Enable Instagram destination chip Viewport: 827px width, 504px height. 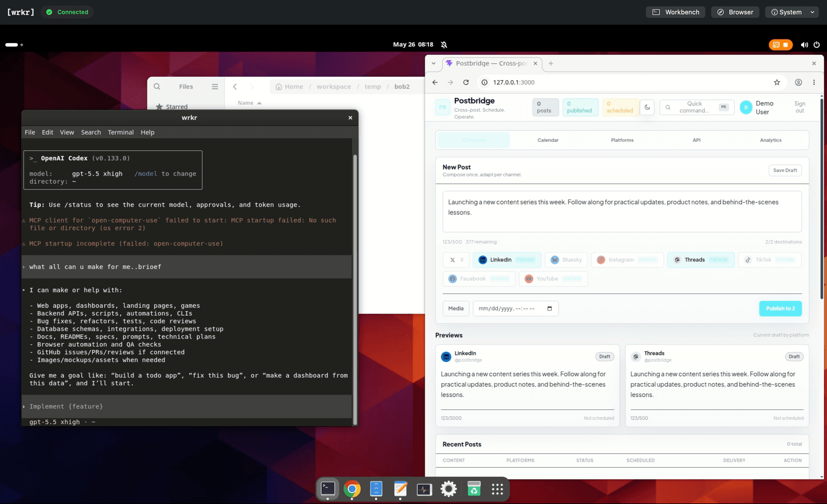tap(627, 260)
